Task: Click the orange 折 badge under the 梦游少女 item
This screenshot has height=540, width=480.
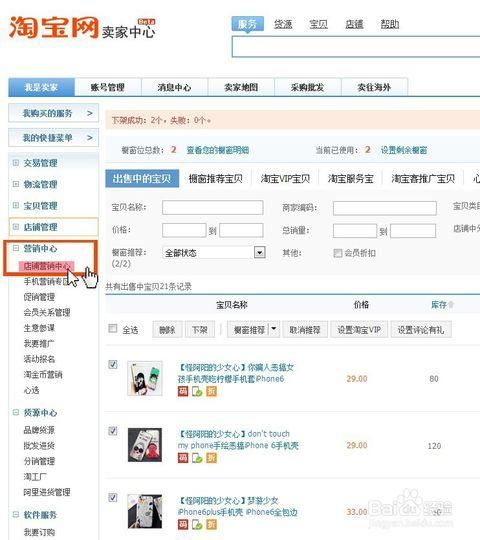Action: [x=211, y=524]
